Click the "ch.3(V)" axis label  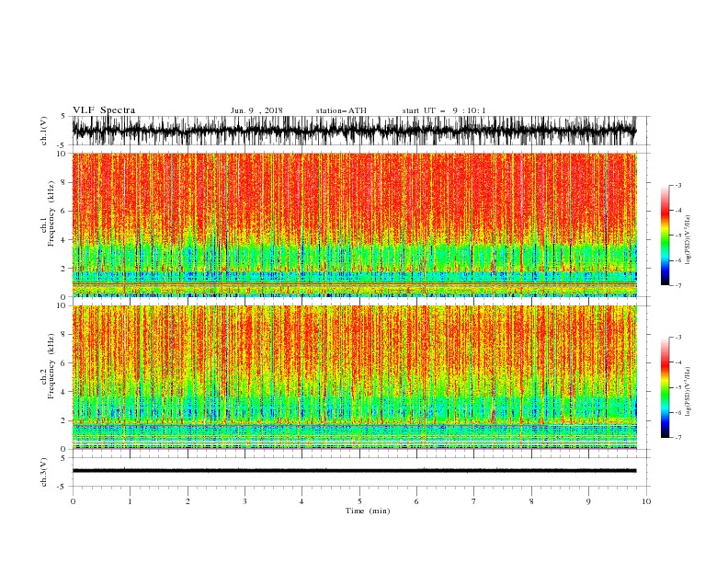[43, 472]
